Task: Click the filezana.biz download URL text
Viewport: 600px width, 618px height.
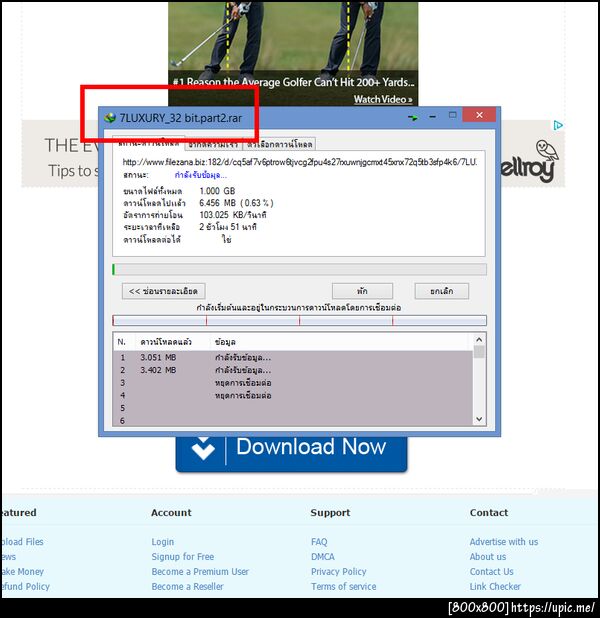Action: 300,162
